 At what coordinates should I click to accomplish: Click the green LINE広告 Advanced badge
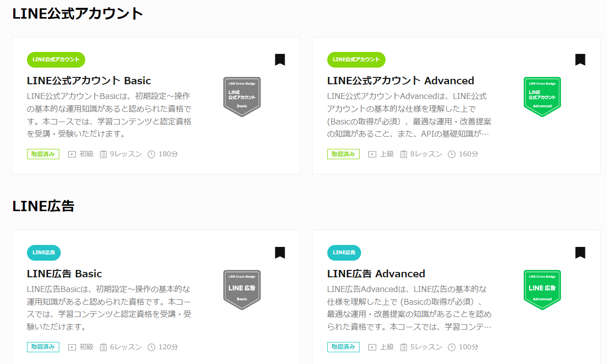[x=542, y=290]
